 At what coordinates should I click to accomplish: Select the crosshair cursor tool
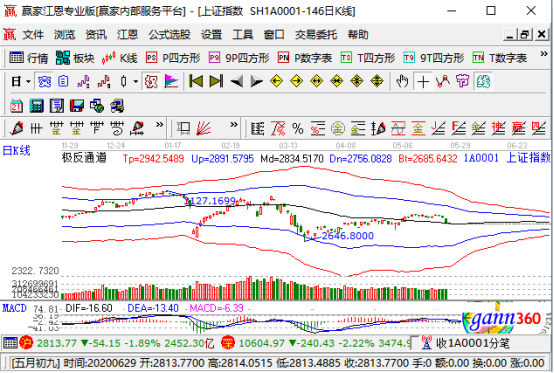(x=423, y=82)
